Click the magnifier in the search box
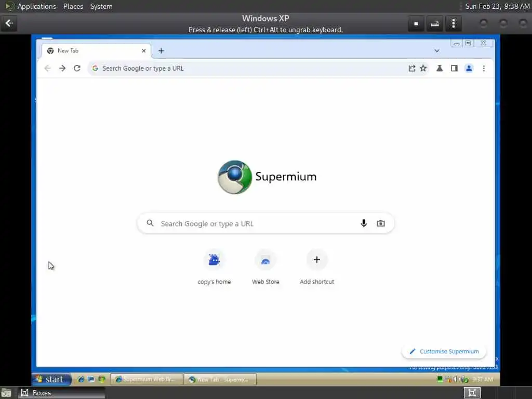The width and height of the screenshot is (532, 399). pos(150,223)
